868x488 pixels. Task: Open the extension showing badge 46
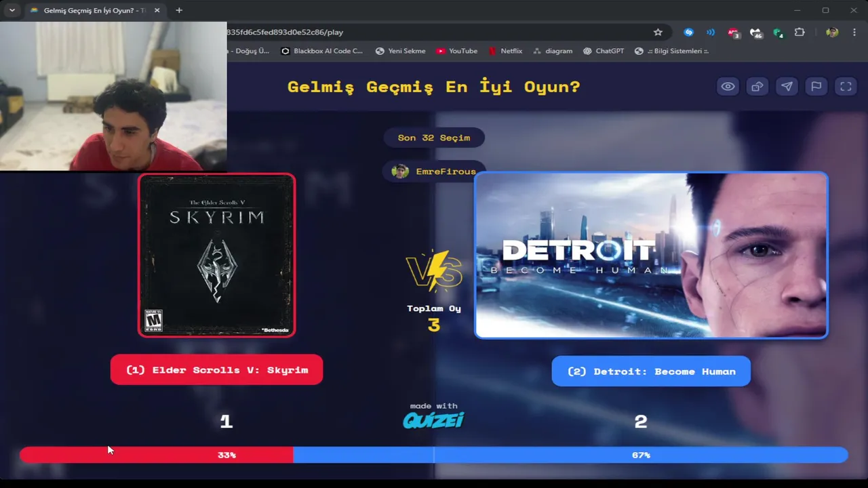click(x=755, y=32)
